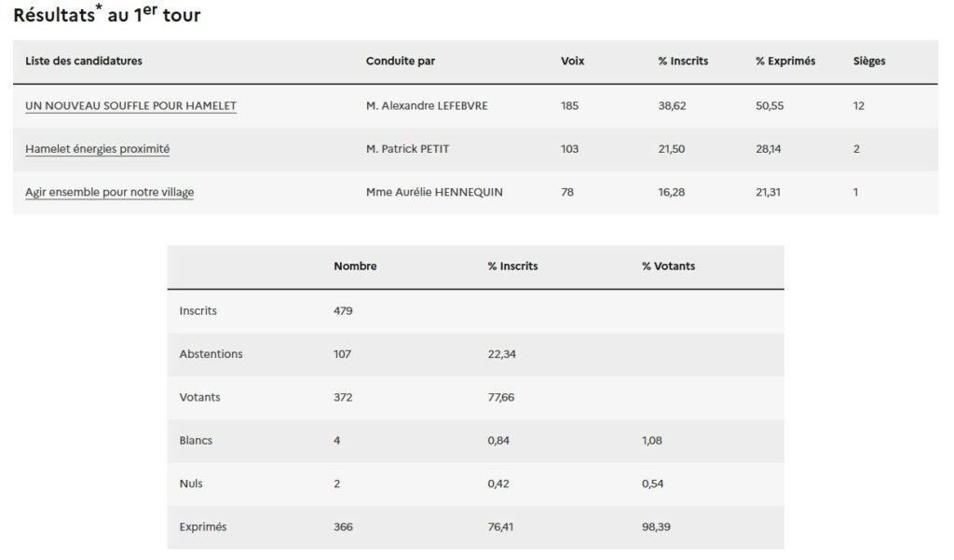Image resolution: width=954 pixels, height=560 pixels.
Task: Select the Sièges column header
Action: pyautogui.click(x=869, y=61)
